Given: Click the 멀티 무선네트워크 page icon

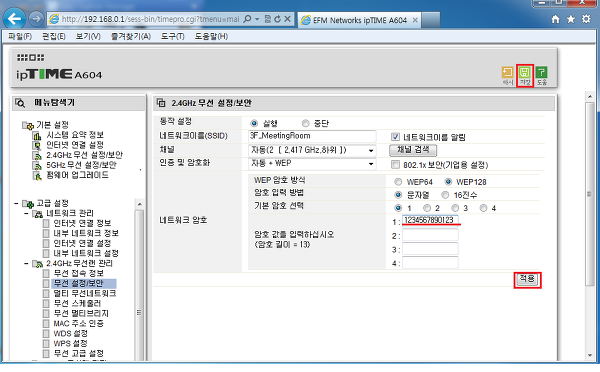Looking at the screenshot, I should tap(46, 294).
